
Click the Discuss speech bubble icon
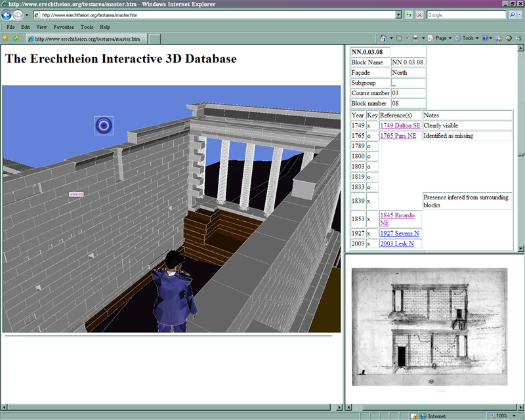click(509, 38)
